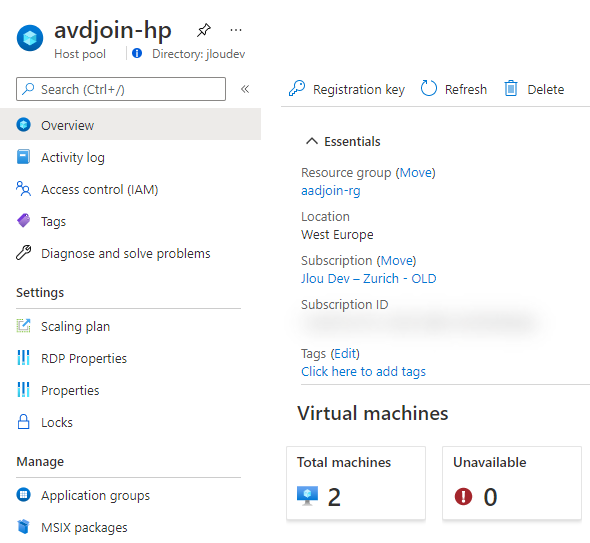Click the Overview cube icon
The height and width of the screenshot is (543, 590).
pyautogui.click(x=23, y=125)
